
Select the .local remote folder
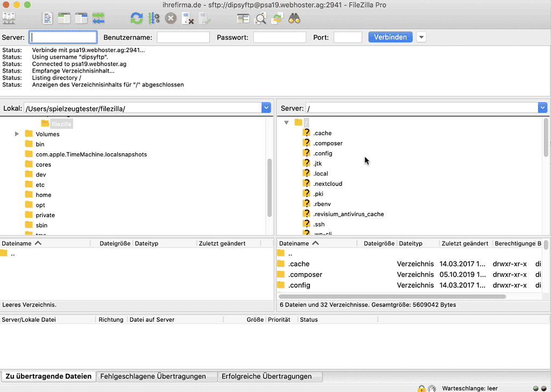(x=321, y=174)
